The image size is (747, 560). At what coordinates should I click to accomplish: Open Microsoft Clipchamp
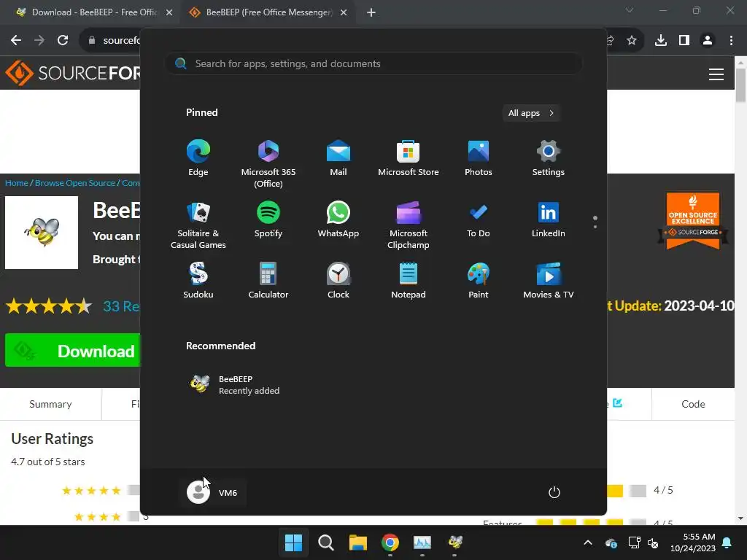[x=409, y=225]
